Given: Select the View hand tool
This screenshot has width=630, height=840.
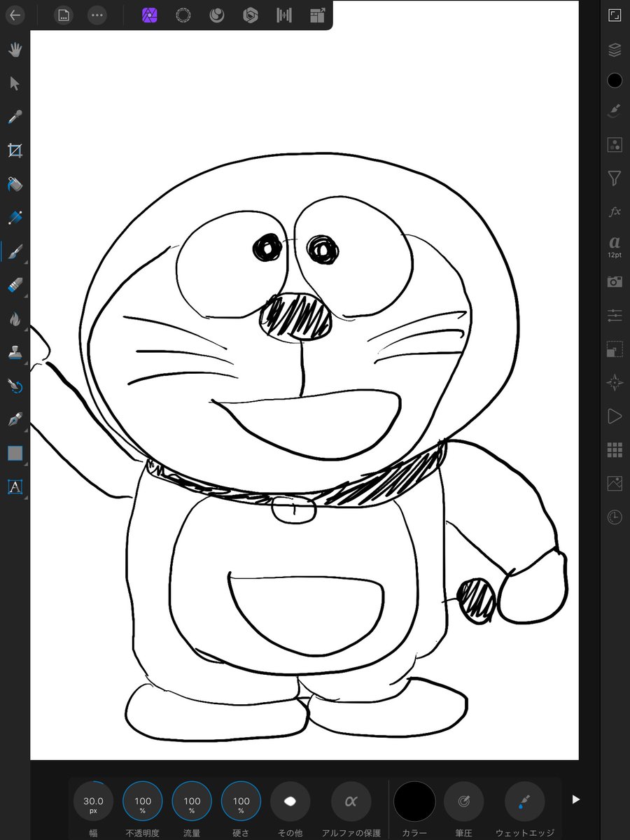Looking at the screenshot, I should click(15, 50).
